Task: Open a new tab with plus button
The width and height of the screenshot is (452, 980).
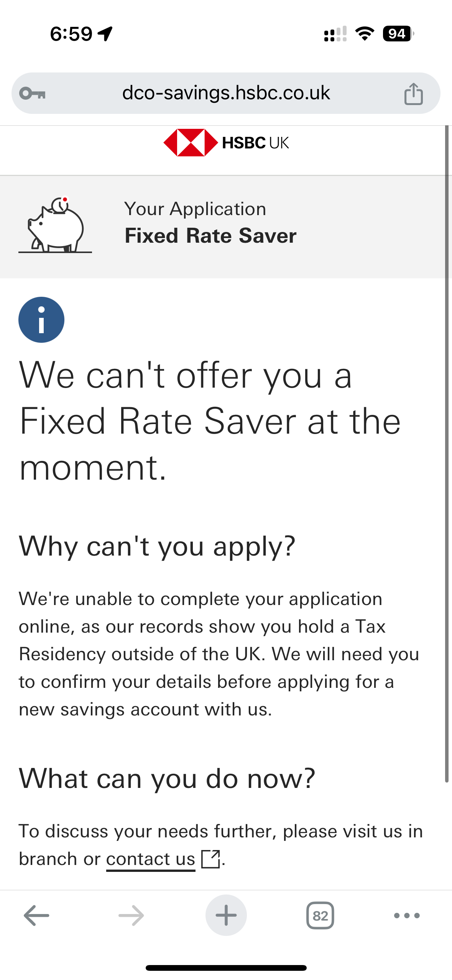Action: [x=226, y=915]
